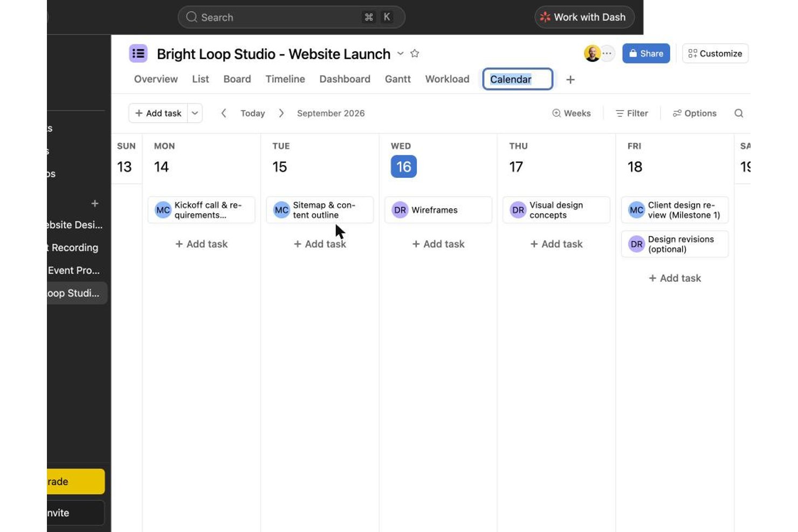Open Client design review Milestone 1 task
The height and width of the screenshot is (532, 798).
[675, 210]
